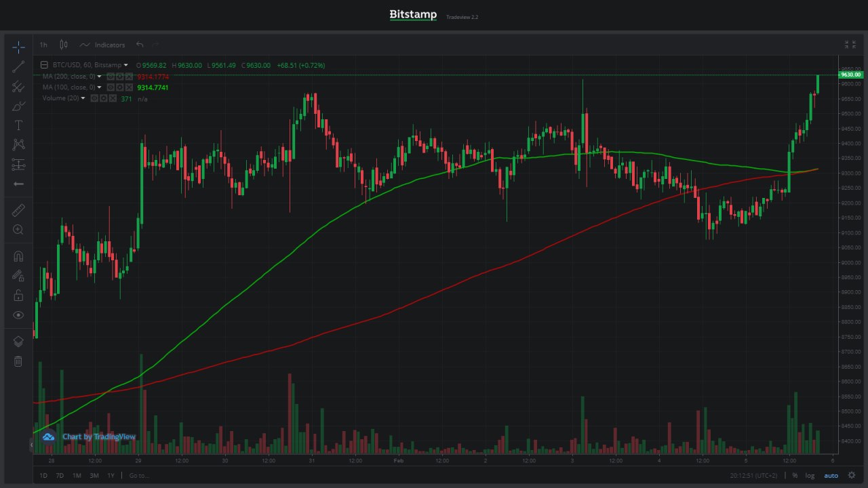
Task: Open the chart patterns tool
Action: pyautogui.click(x=18, y=144)
